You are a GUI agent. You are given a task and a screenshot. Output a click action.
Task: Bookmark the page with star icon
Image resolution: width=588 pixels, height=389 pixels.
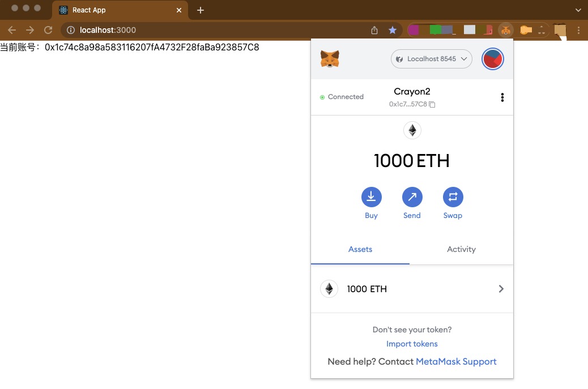tap(392, 30)
